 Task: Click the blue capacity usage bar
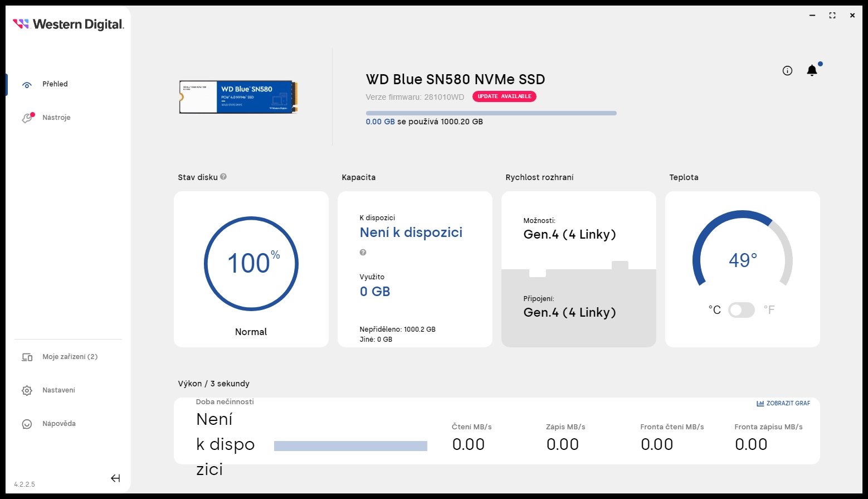[x=490, y=113]
